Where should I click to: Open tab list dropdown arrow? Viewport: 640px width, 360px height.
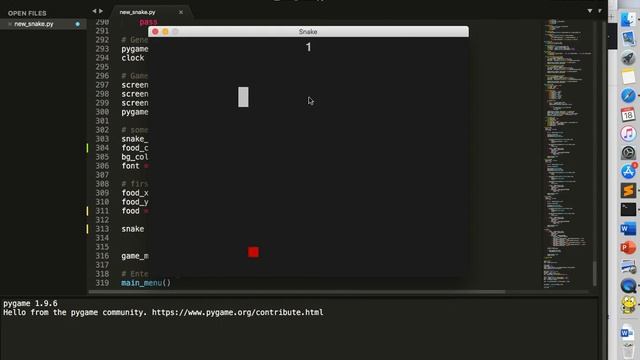point(590,11)
